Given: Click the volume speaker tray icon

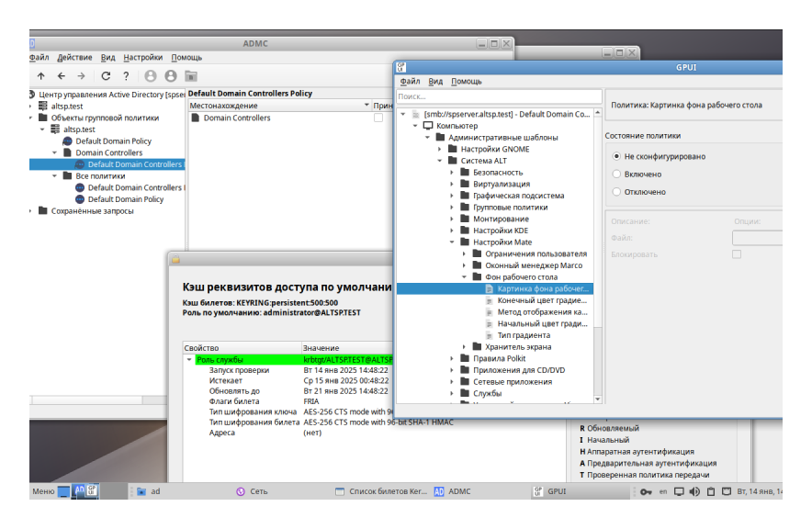Looking at the screenshot, I should click(x=694, y=491).
